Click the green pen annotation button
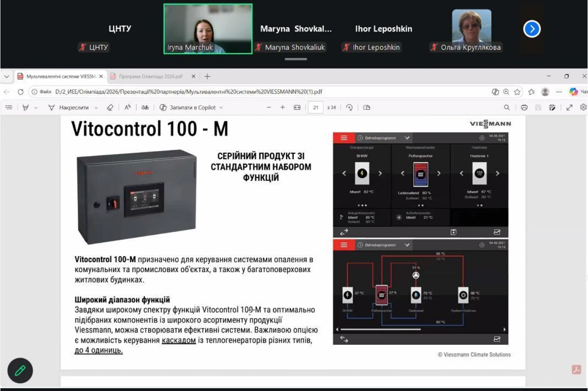Image resolution: width=588 pixels, height=391 pixels. click(x=20, y=370)
